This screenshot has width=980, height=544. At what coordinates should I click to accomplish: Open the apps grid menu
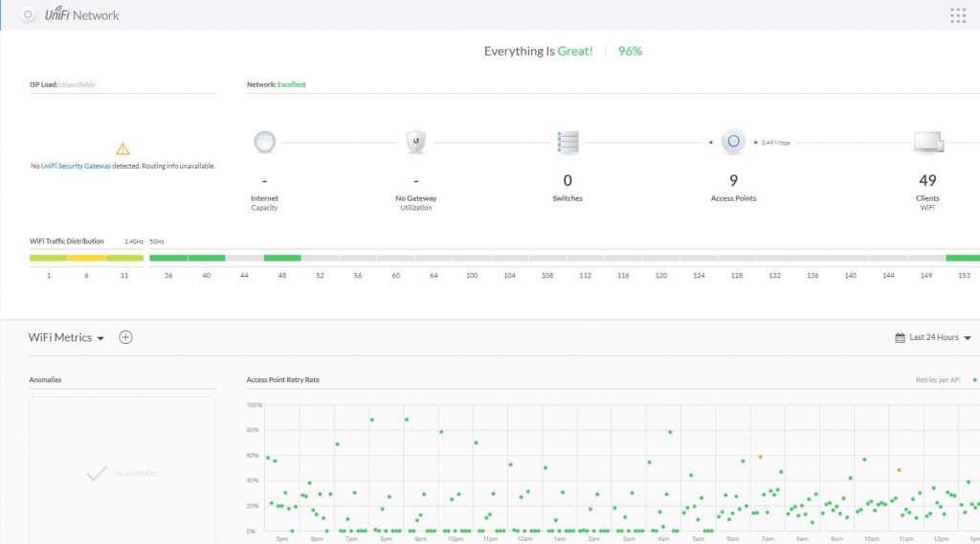(x=958, y=15)
